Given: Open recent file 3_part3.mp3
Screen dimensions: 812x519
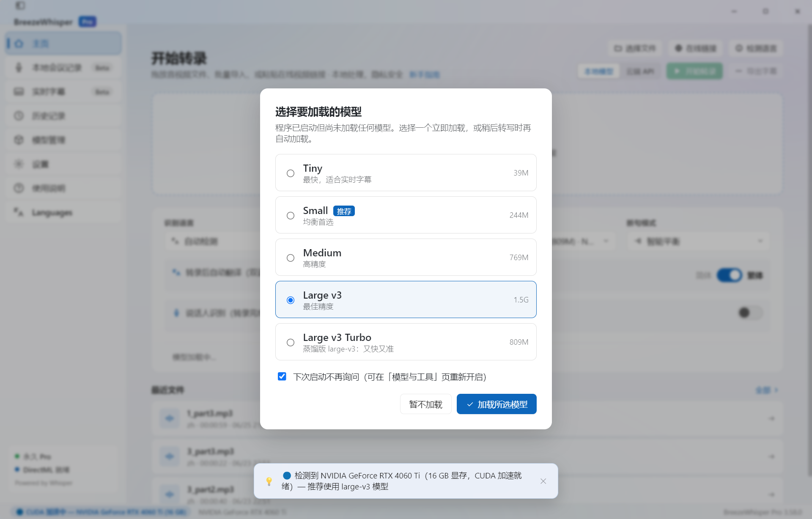Looking at the screenshot, I should coord(467,456).
